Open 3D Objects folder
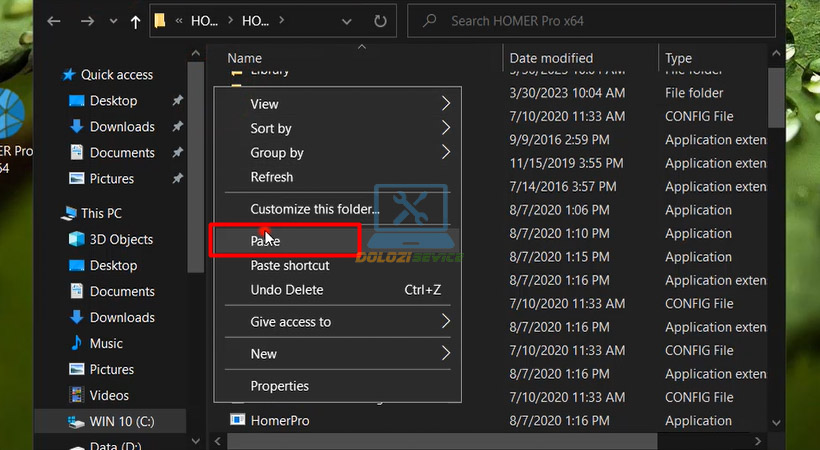 click(121, 240)
